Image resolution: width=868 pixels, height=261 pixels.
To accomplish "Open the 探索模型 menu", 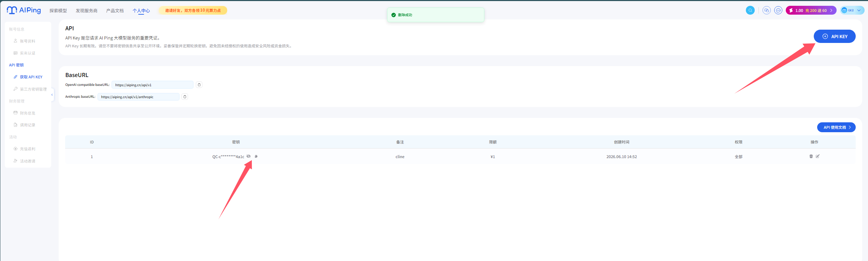I will click(58, 11).
